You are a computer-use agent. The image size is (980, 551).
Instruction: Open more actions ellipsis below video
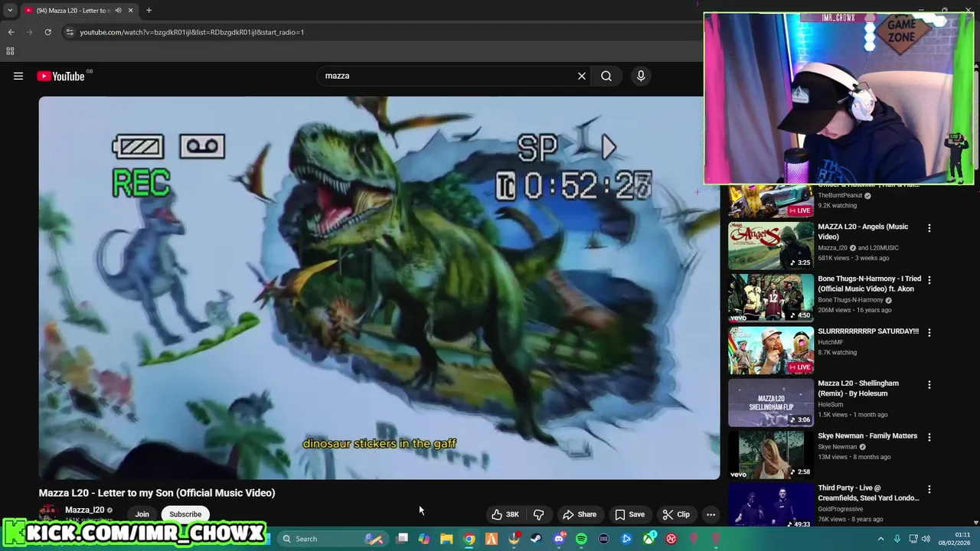coord(710,514)
